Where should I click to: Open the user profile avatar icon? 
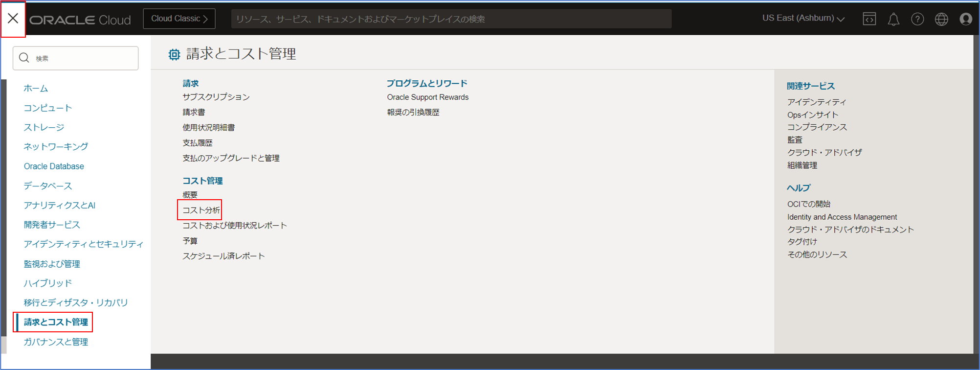click(966, 19)
